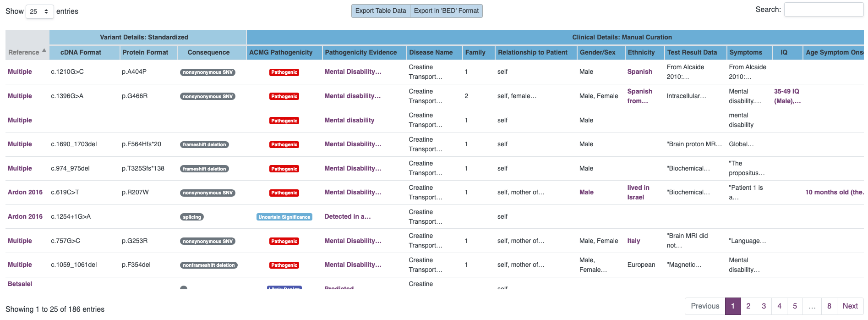The height and width of the screenshot is (320, 868).
Task: Click Previous pagination button
Action: pos(705,306)
